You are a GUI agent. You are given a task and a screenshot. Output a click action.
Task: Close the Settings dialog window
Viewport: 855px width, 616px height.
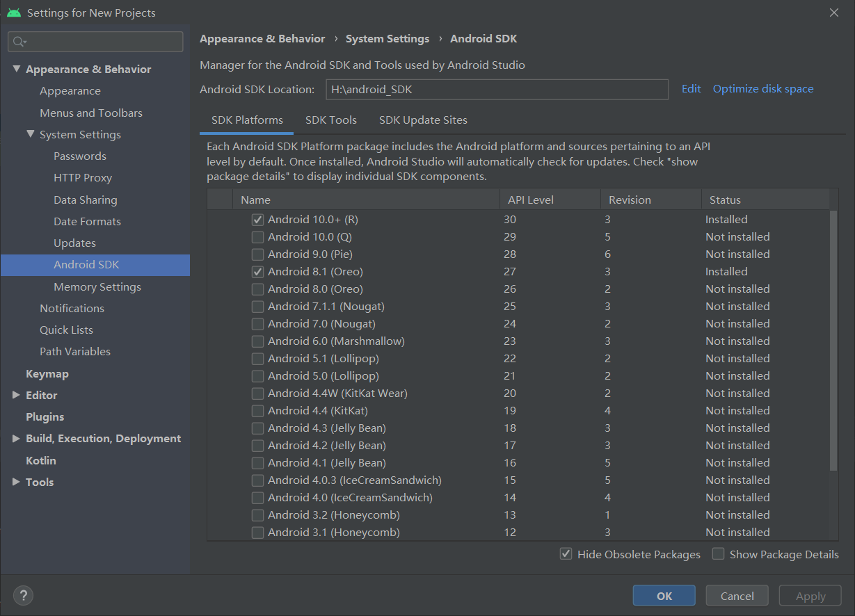point(834,13)
